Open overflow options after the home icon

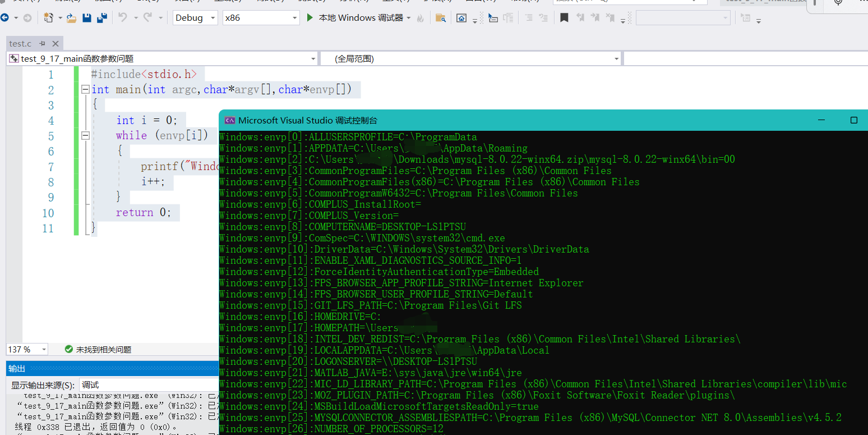point(475,21)
